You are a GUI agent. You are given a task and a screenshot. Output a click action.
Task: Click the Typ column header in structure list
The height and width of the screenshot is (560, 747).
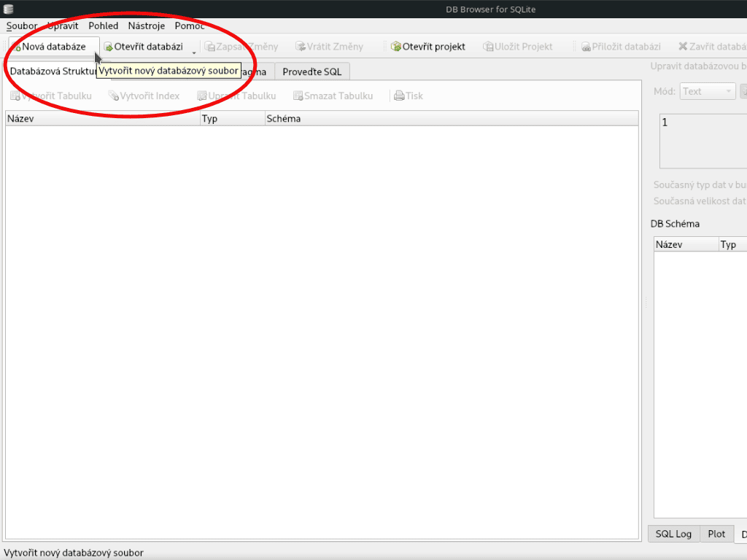pyautogui.click(x=233, y=119)
